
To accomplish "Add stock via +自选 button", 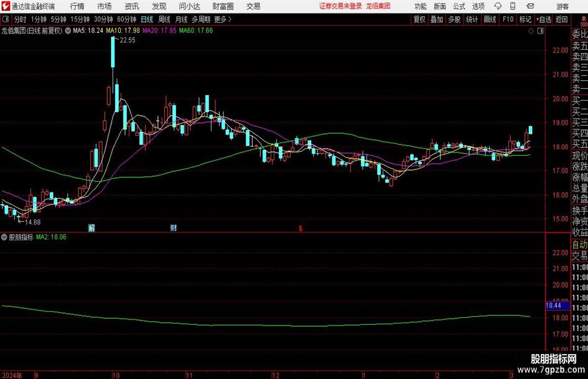I will 544,19.
